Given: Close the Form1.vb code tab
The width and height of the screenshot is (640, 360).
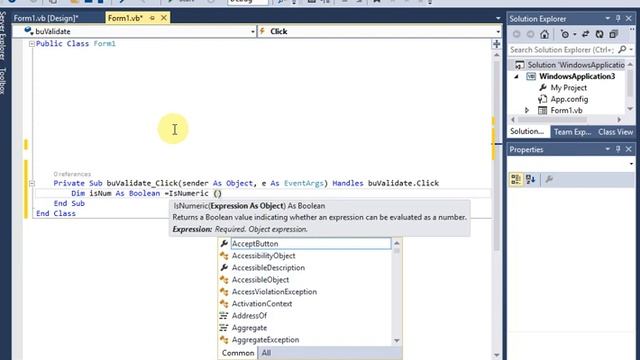Looking at the screenshot, I should 164,18.
